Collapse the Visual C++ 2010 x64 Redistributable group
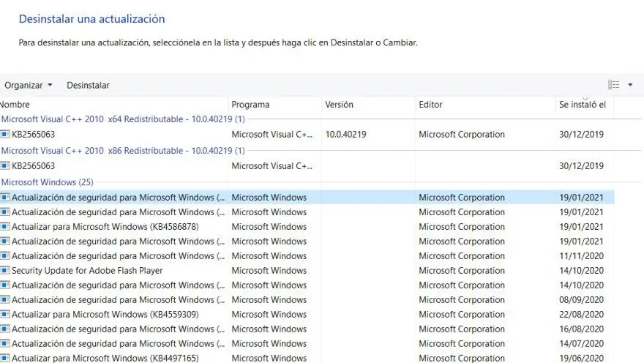 pos(123,119)
